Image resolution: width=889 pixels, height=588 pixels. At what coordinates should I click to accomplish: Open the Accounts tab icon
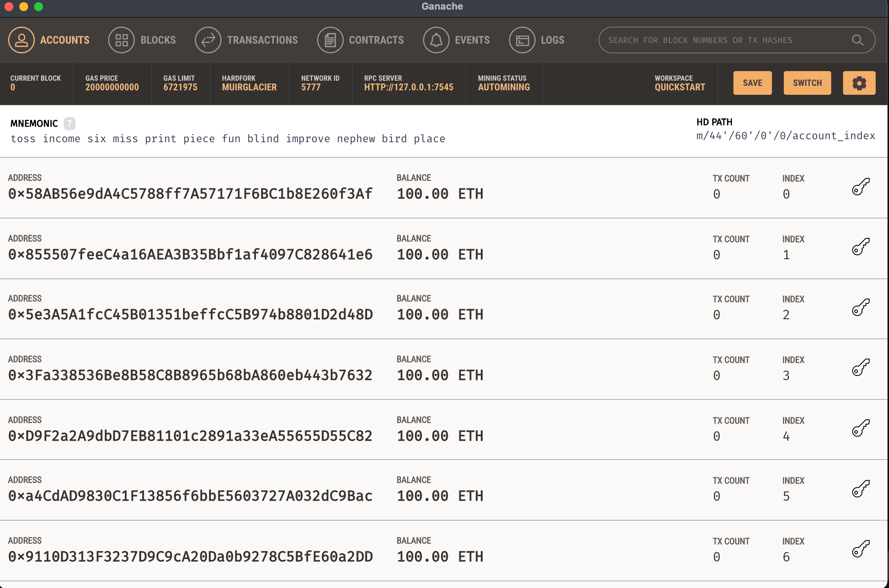click(21, 40)
